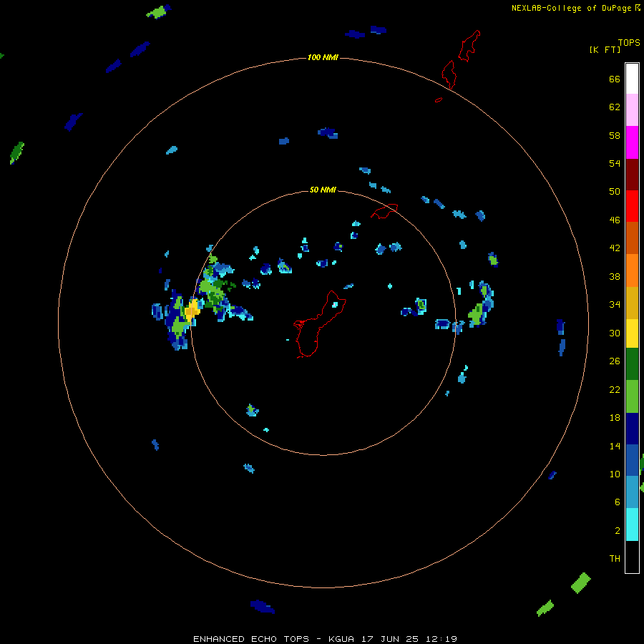This screenshot has height=644, width=644.
Task: Click the light pink legend swatch
Action: 632,109
